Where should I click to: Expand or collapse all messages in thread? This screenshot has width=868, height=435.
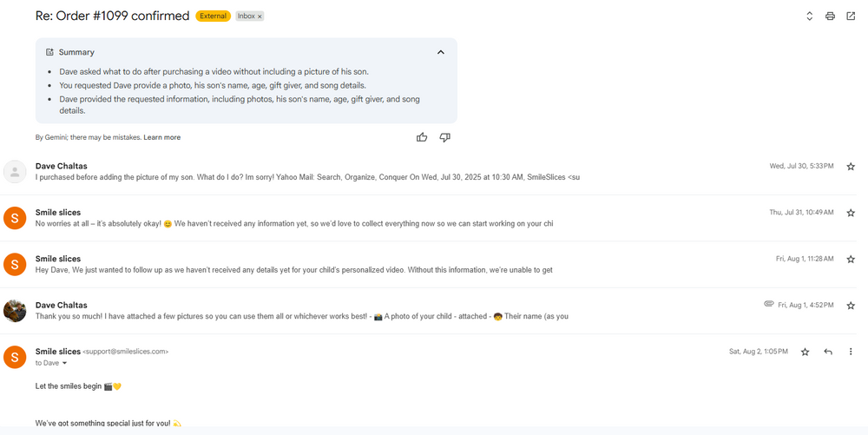tap(809, 16)
